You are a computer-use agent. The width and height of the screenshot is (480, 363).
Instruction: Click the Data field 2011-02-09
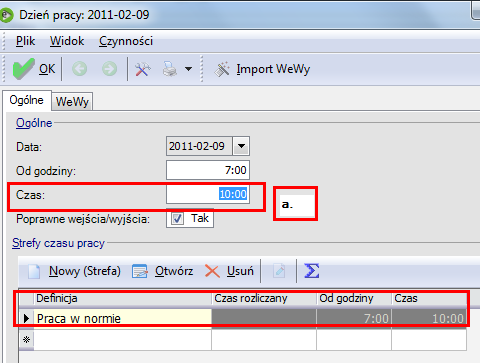[199, 146]
